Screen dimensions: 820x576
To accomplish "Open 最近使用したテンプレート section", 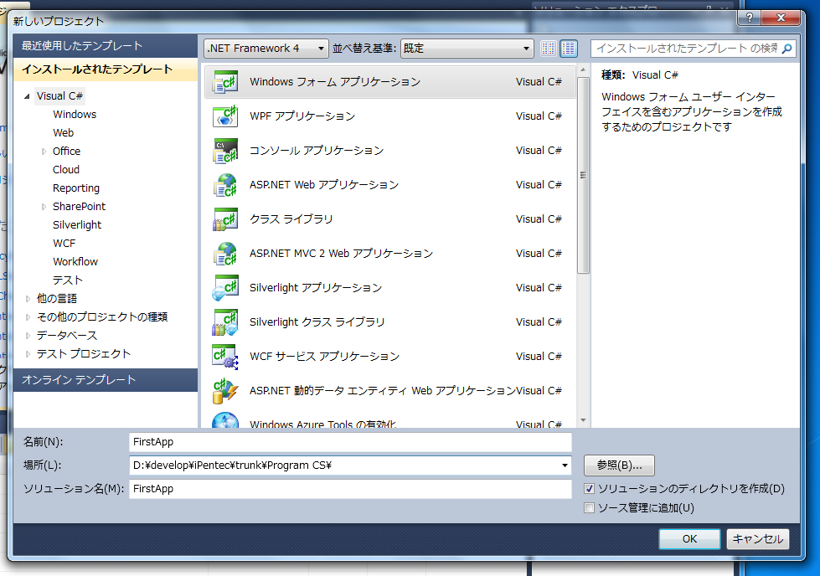I will click(106, 46).
